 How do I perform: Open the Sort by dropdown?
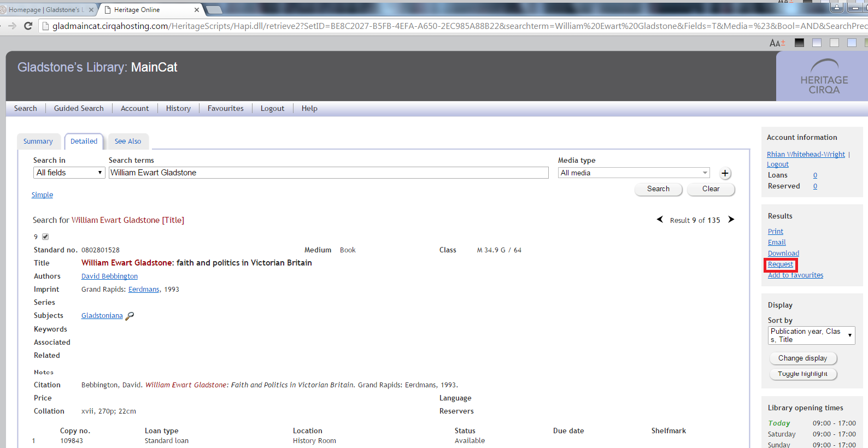811,335
